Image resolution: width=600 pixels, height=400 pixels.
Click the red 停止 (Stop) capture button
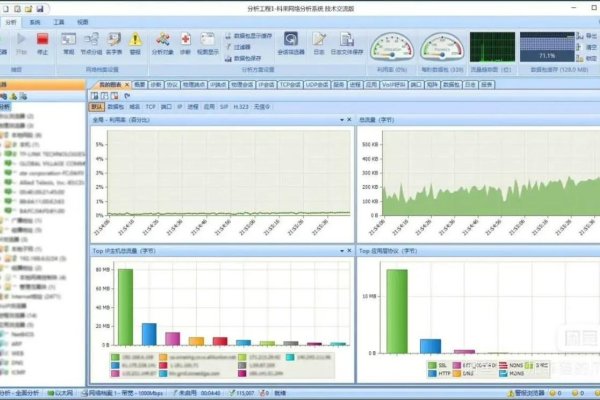(42, 44)
